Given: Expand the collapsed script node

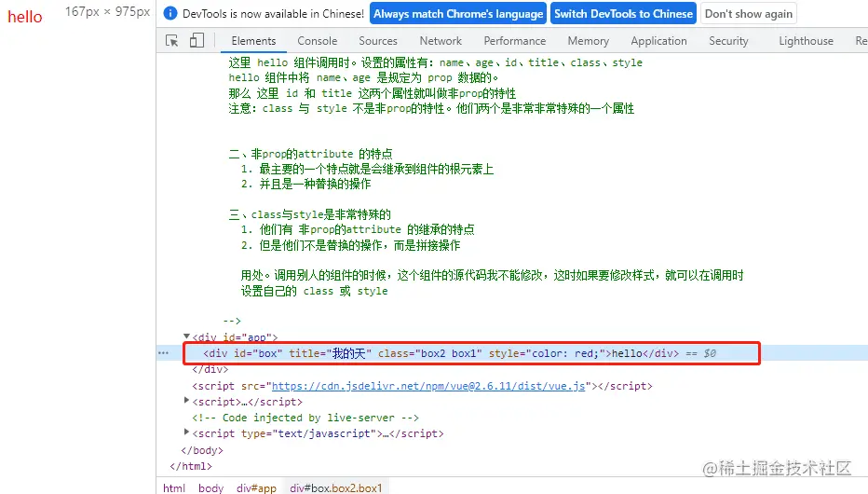Looking at the screenshot, I should pos(186,401).
